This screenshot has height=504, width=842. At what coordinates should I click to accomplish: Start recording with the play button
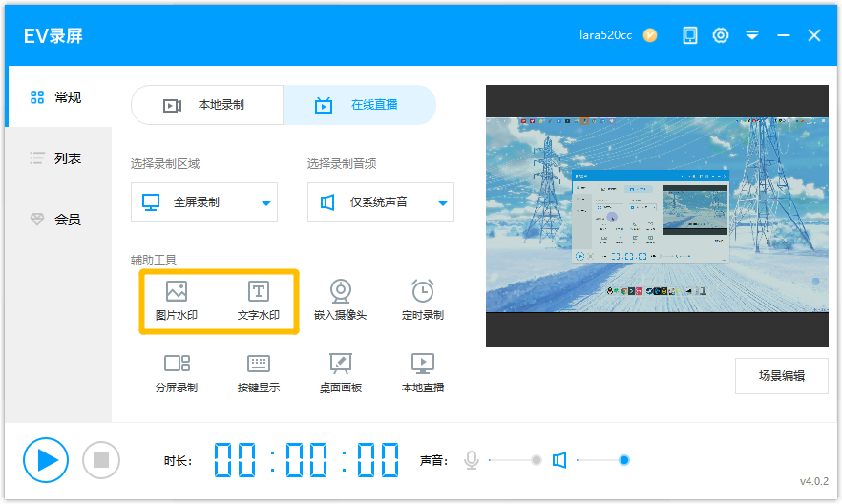pos(46,460)
